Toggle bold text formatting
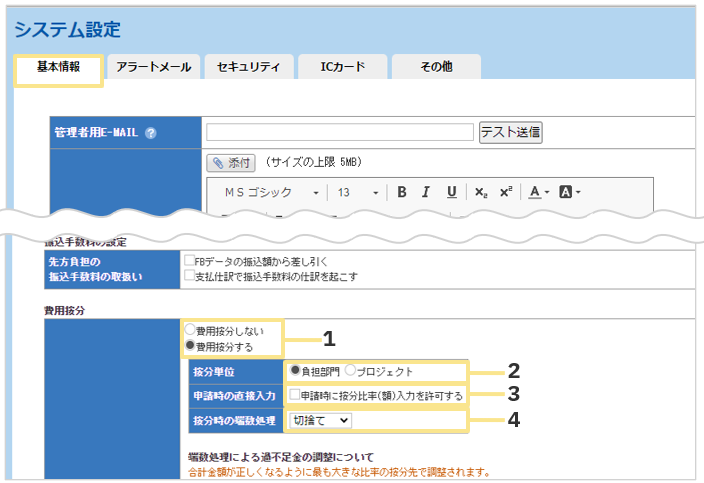The width and height of the screenshot is (704, 483). [x=401, y=192]
